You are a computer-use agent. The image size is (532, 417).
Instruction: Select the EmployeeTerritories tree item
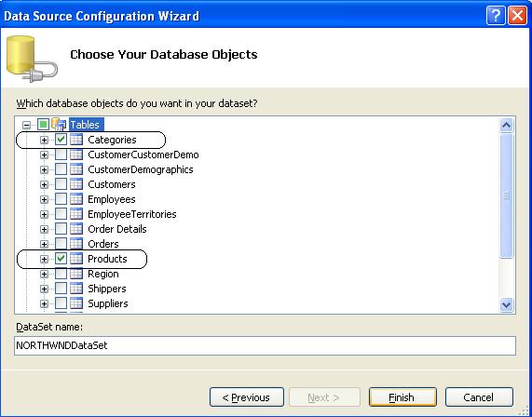tap(132, 214)
